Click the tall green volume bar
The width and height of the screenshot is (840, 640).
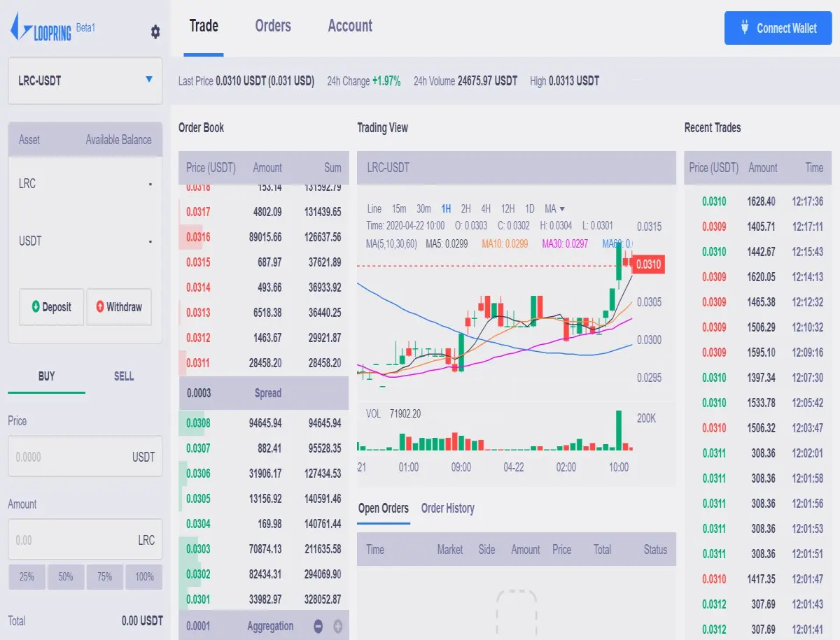(x=618, y=430)
